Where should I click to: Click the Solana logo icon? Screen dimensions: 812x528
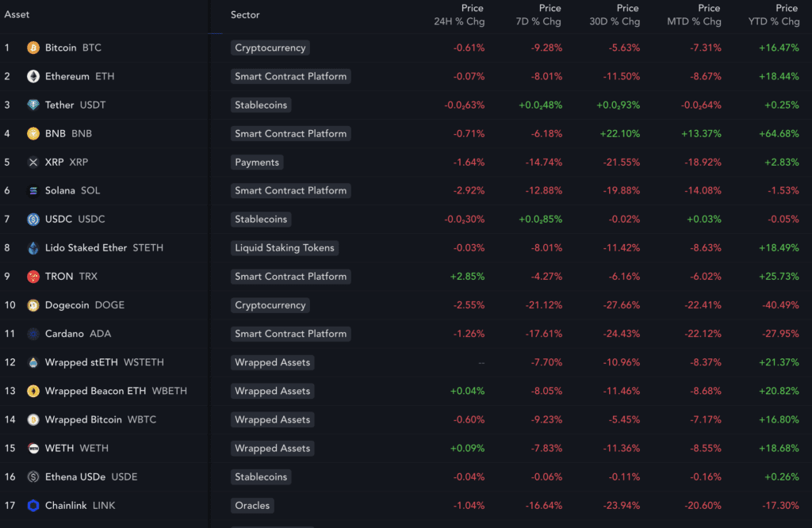33,191
